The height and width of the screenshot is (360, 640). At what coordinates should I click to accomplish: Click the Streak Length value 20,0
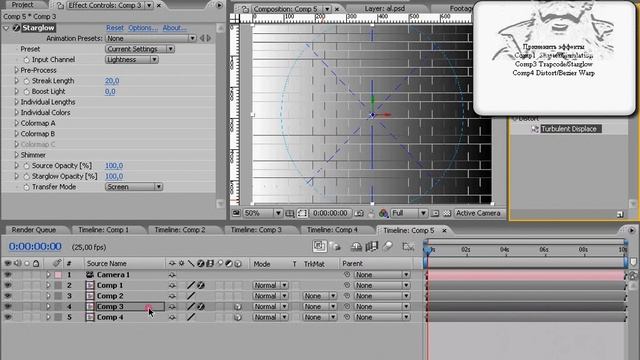click(112, 81)
